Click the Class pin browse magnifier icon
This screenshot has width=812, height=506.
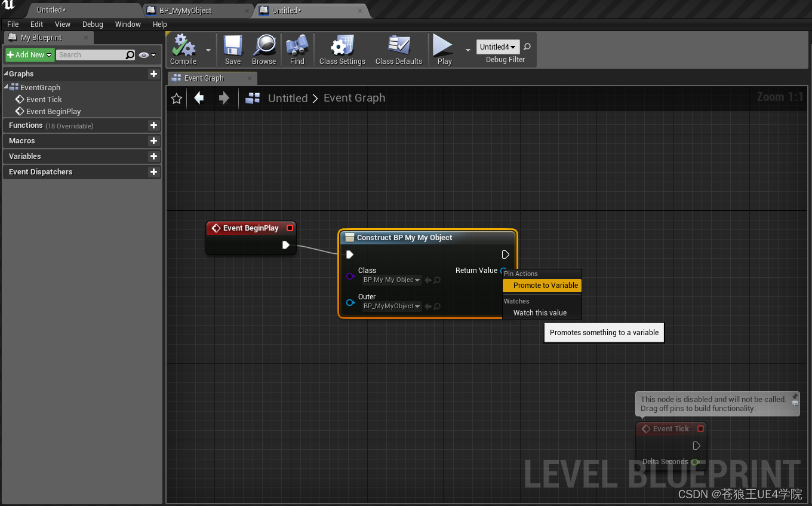[x=437, y=280]
